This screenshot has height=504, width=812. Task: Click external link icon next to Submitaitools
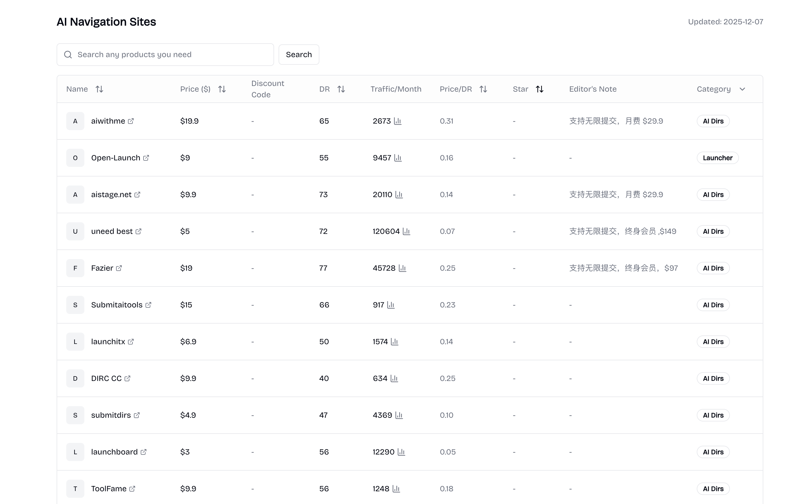(148, 305)
